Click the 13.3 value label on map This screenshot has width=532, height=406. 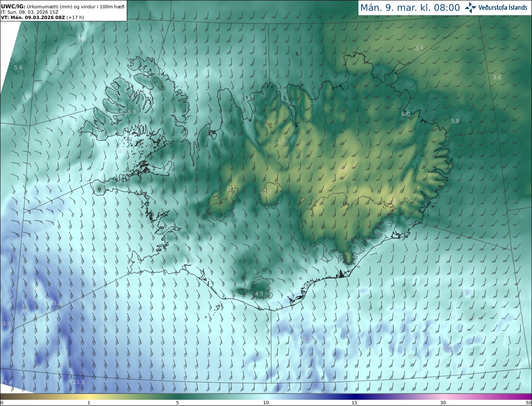click(79, 382)
